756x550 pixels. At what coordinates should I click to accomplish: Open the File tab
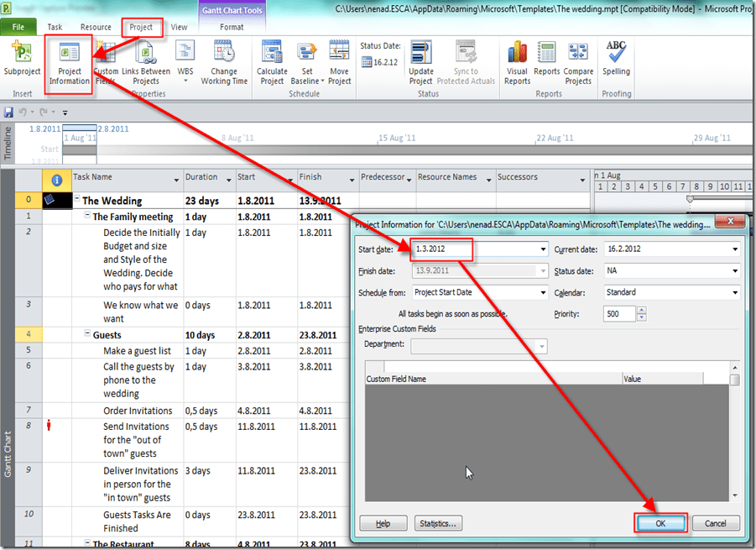pos(18,27)
